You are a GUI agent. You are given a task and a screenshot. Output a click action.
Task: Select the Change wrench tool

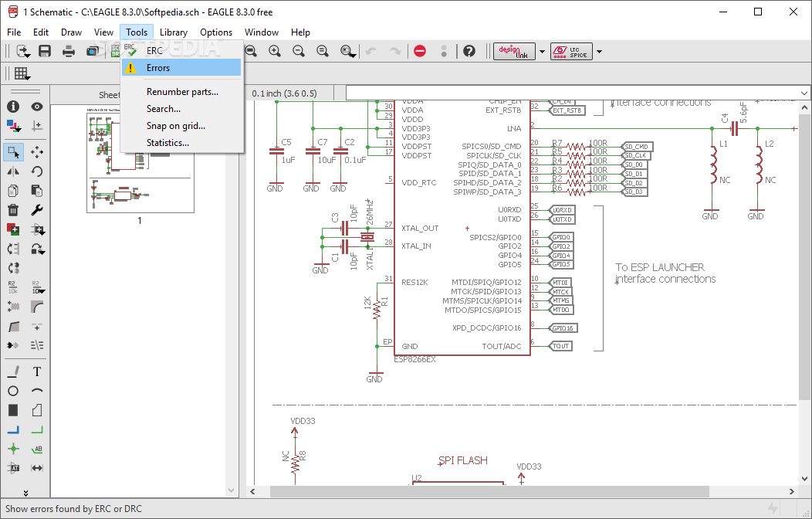pos(37,210)
